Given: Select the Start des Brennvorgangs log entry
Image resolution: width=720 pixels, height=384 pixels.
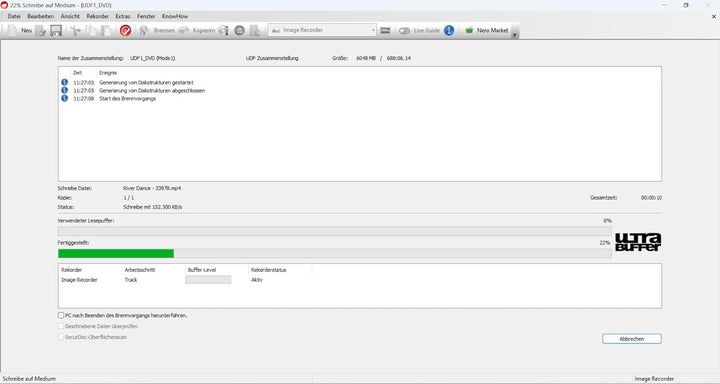Looking at the screenshot, I should pyautogui.click(x=127, y=99).
